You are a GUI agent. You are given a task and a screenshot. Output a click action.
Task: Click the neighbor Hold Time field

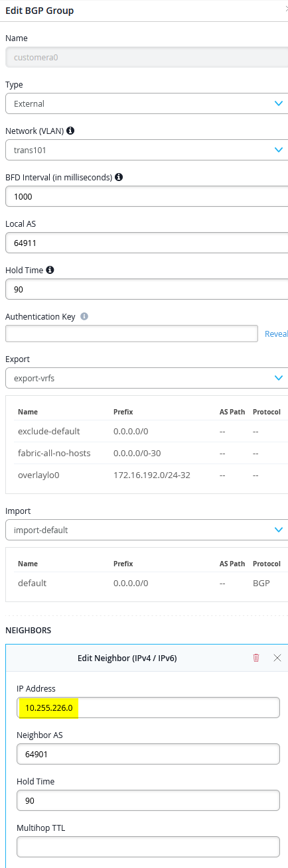pos(148,800)
